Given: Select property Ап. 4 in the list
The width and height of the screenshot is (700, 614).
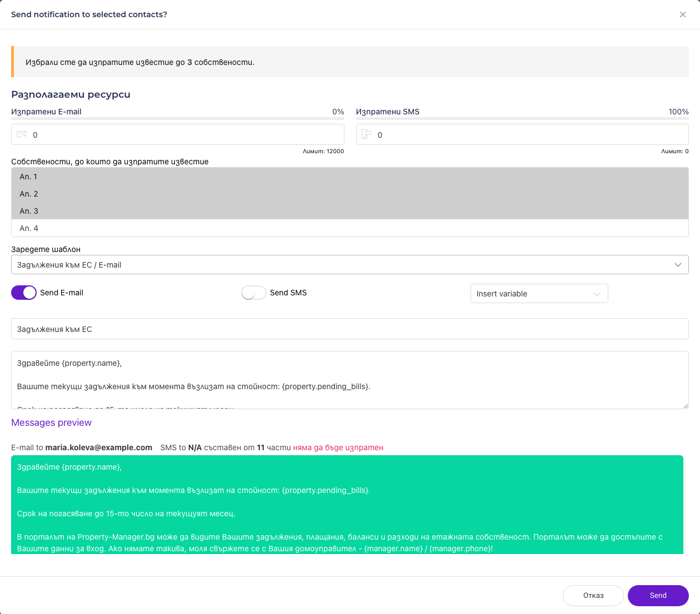Looking at the screenshot, I should tap(350, 228).
